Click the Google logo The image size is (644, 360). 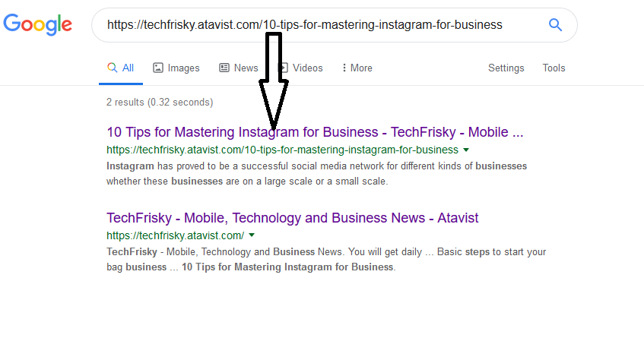[x=38, y=24]
